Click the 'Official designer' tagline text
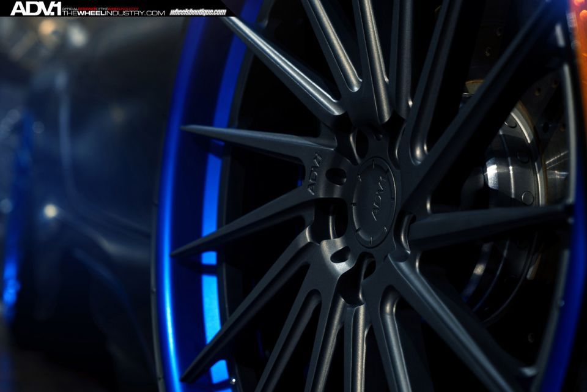The height and width of the screenshot is (392, 587). [x=113, y=6]
